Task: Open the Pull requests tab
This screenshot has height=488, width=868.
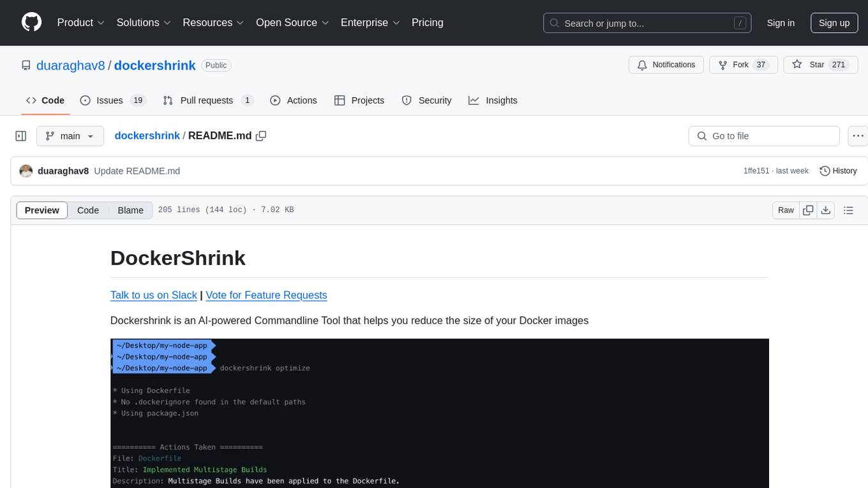Action: coord(208,100)
